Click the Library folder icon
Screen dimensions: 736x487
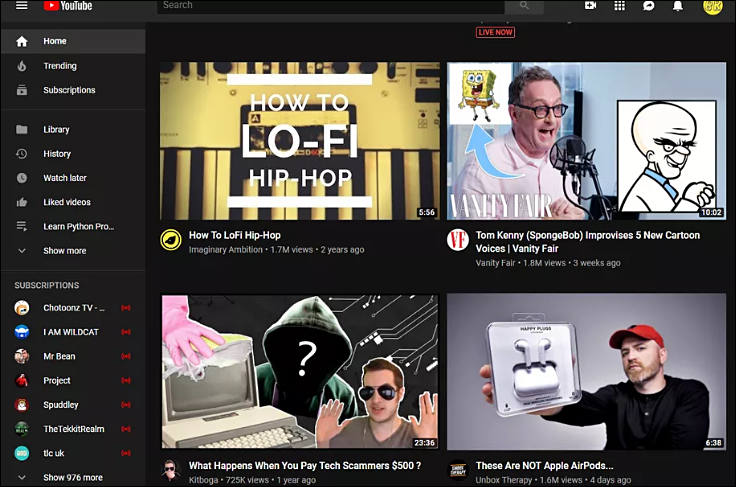pyautogui.click(x=22, y=129)
